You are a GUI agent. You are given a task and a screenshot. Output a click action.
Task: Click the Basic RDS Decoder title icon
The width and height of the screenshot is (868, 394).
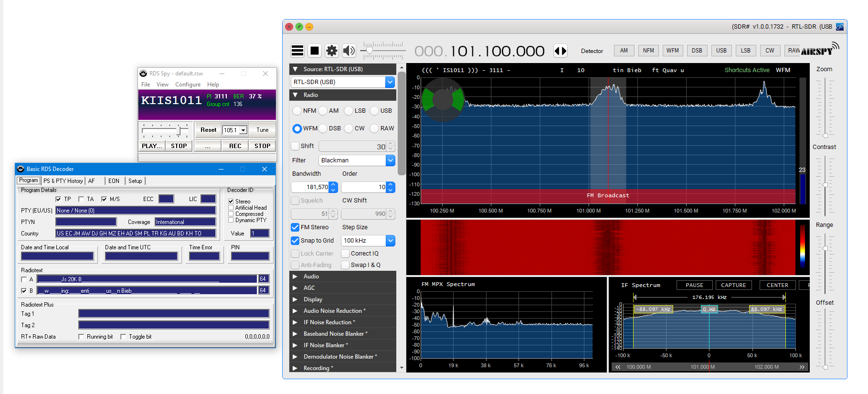point(21,169)
